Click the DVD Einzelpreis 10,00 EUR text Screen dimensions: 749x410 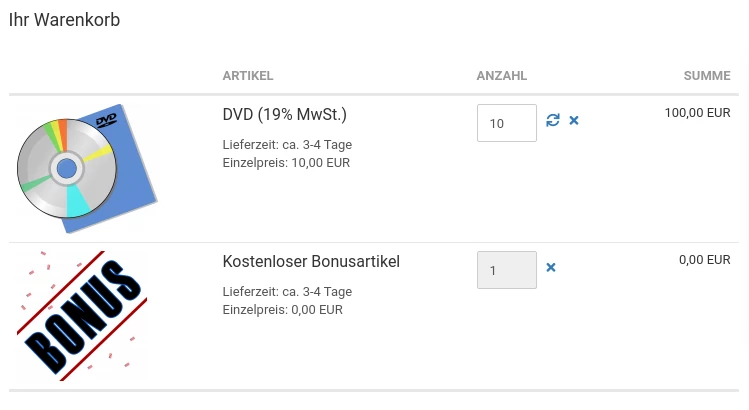coord(286,163)
